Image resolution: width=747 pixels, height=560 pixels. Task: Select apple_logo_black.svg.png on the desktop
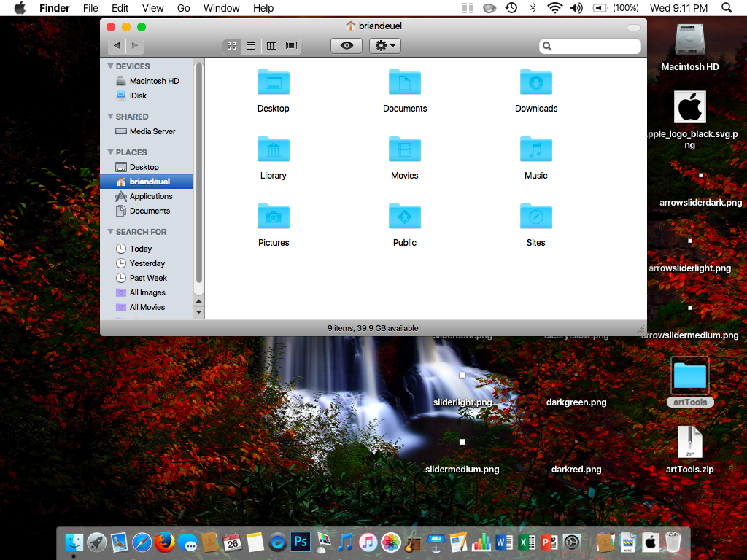tap(690, 107)
